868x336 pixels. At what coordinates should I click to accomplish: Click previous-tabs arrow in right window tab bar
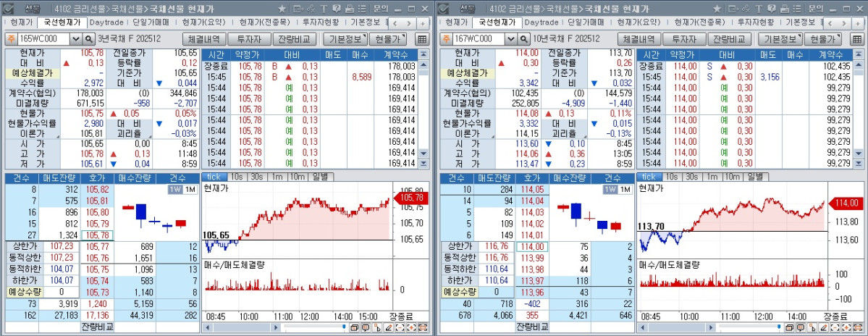[x=831, y=23]
